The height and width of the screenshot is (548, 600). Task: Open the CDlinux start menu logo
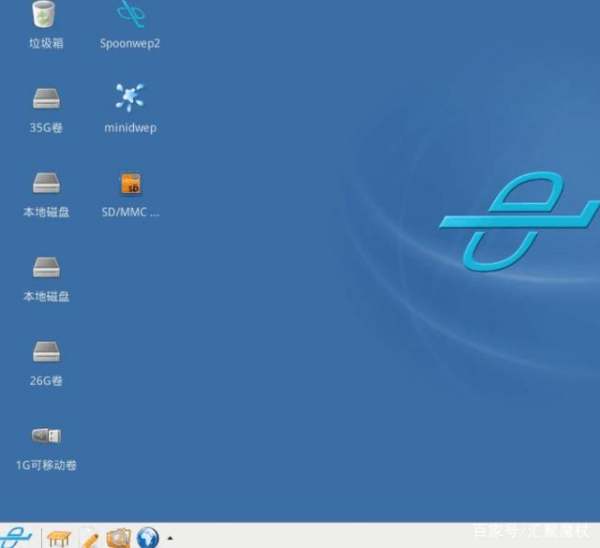point(15,537)
